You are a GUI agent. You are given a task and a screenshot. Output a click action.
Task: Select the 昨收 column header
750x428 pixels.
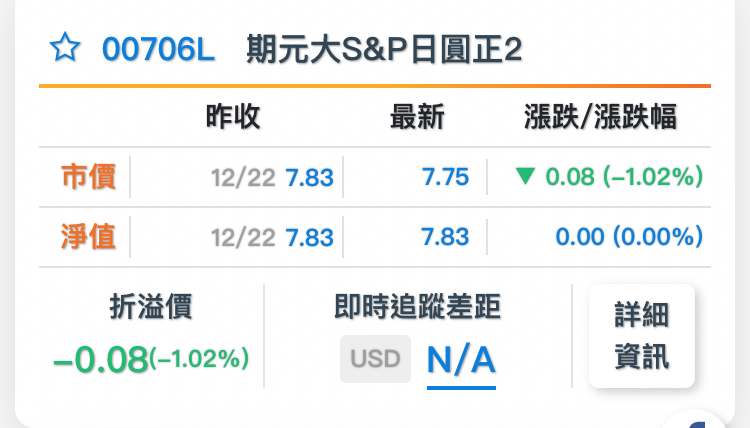click(233, 117)
